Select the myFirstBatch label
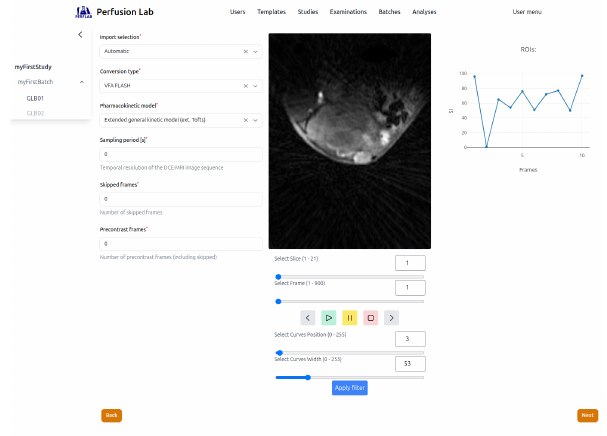Screen dimensions: 607x436 [x=35, y=82]
